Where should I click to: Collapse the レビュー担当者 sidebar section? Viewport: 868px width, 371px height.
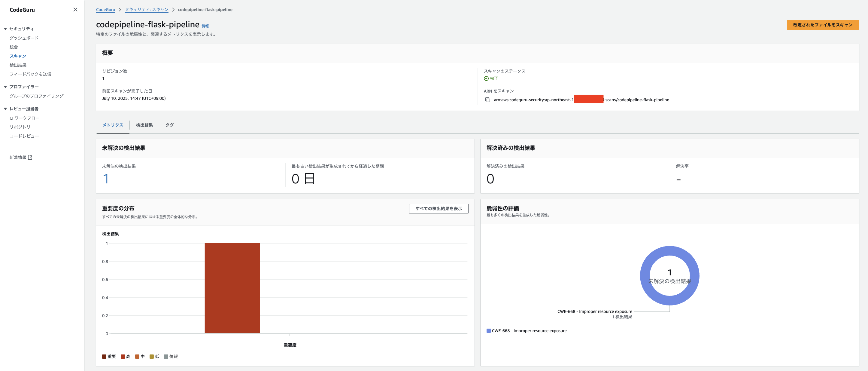click(x=5, y=109)
